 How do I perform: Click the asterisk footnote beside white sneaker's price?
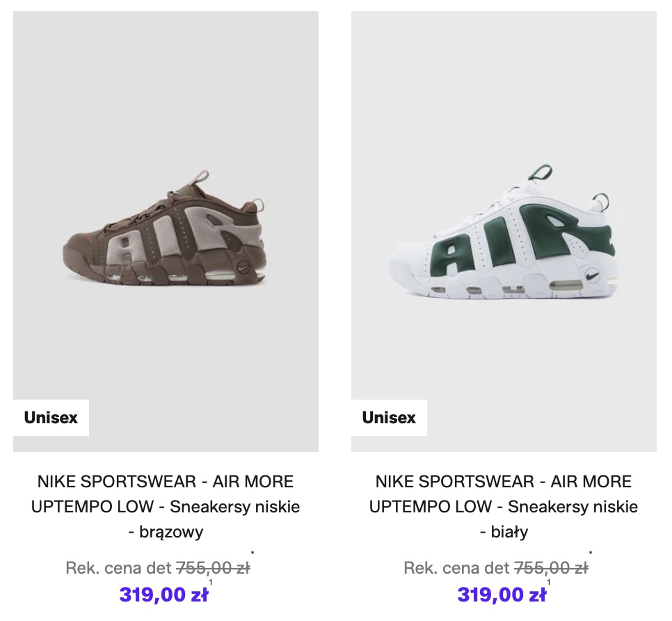coord(591,555)
